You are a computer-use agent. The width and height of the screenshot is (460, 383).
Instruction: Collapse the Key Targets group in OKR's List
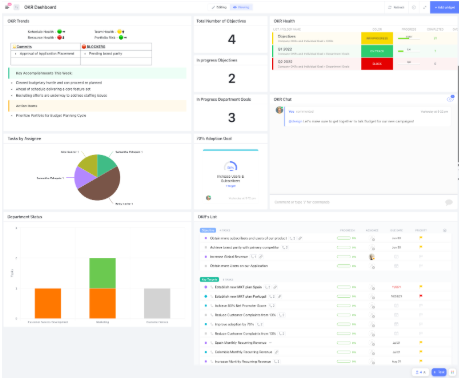(x=209, y=279)
